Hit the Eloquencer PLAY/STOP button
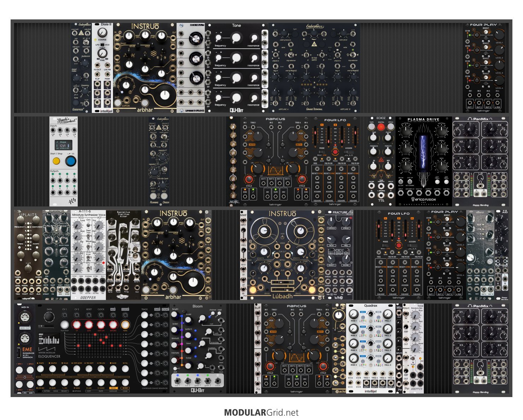This screenshot has height=420, width=523. (64, 325)
